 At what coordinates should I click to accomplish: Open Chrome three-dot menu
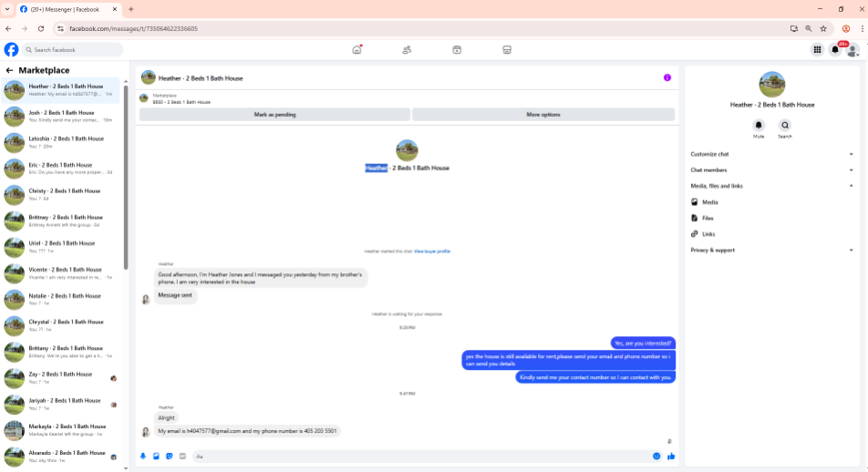[862, 29]
